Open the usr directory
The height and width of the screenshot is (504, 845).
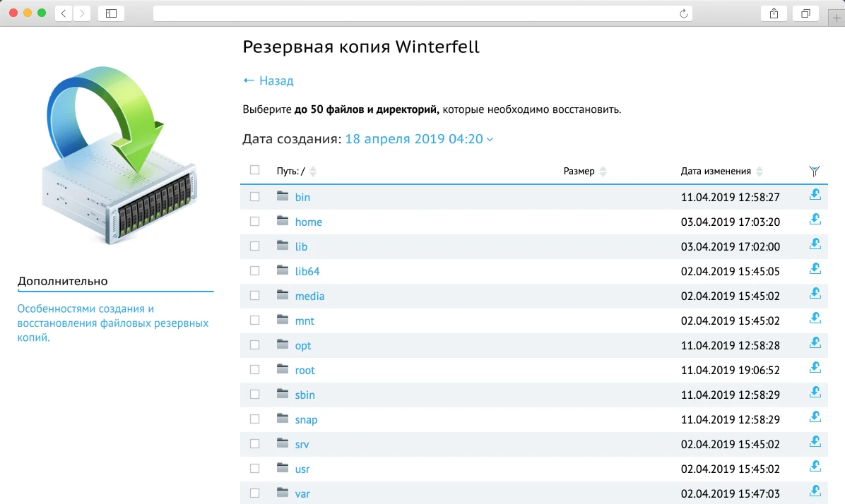click(302, 469)
